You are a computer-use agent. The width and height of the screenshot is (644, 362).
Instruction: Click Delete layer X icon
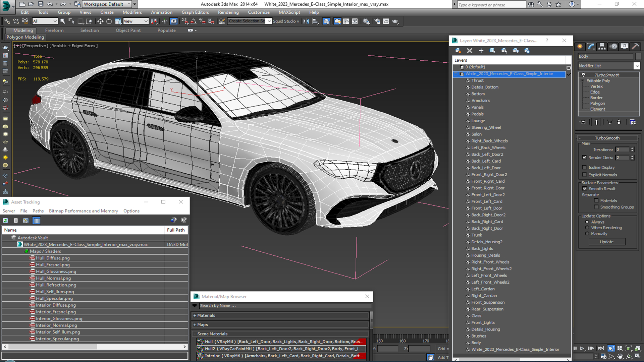click(x=470, y=51)
